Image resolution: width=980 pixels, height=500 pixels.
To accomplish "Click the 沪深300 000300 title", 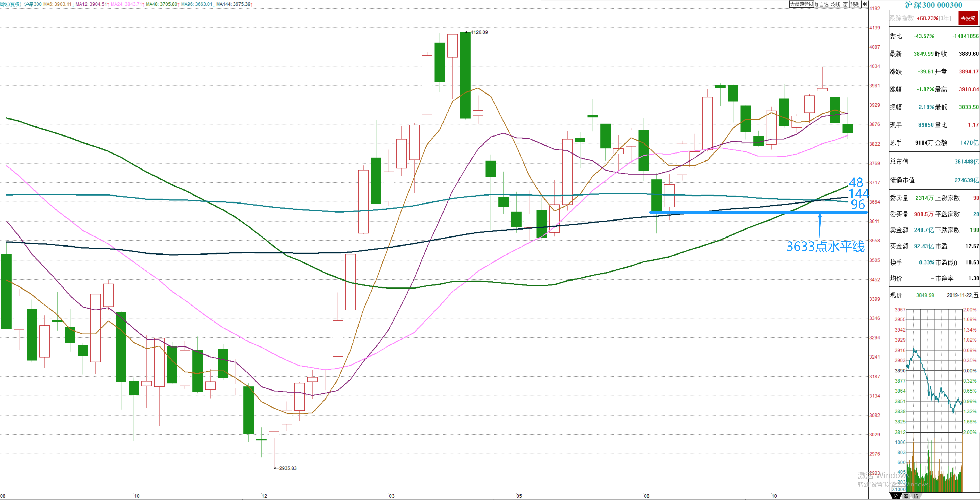I will click(933, 5).
